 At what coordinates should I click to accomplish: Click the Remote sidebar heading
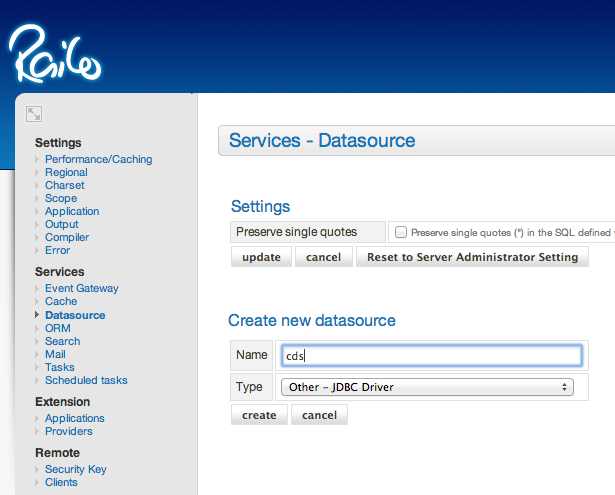click(x=58, y=453)
